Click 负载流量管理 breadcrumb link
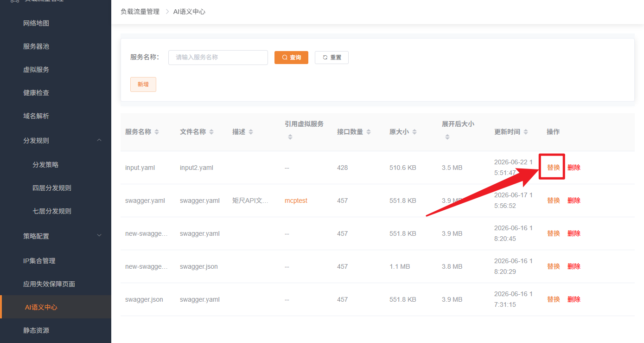The image size is (644, 343). tap(140, 12)
